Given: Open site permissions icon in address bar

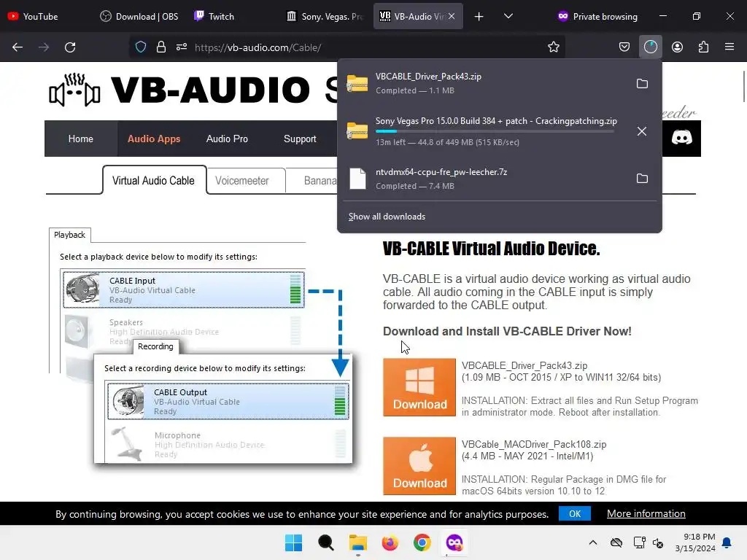Looking at the screenshot, I should 182,47.
